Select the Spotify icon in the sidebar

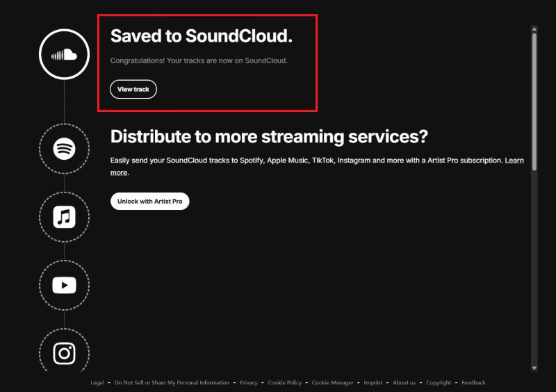(64, 149)
